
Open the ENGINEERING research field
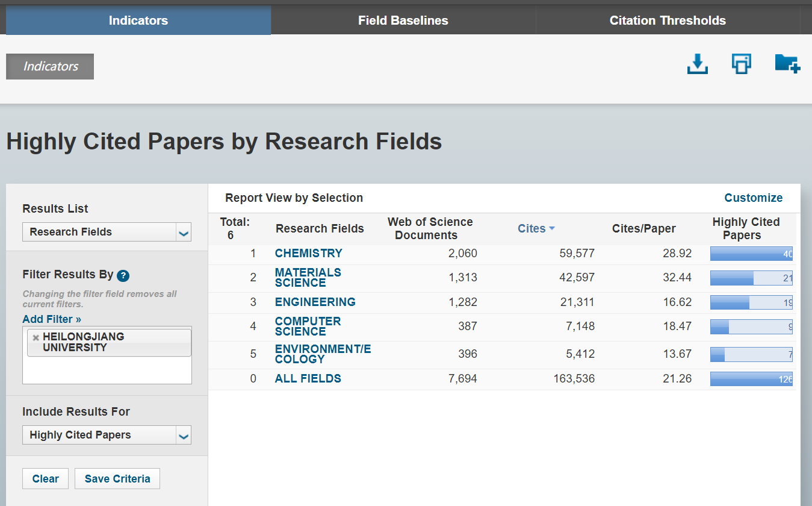coord(315,302)
